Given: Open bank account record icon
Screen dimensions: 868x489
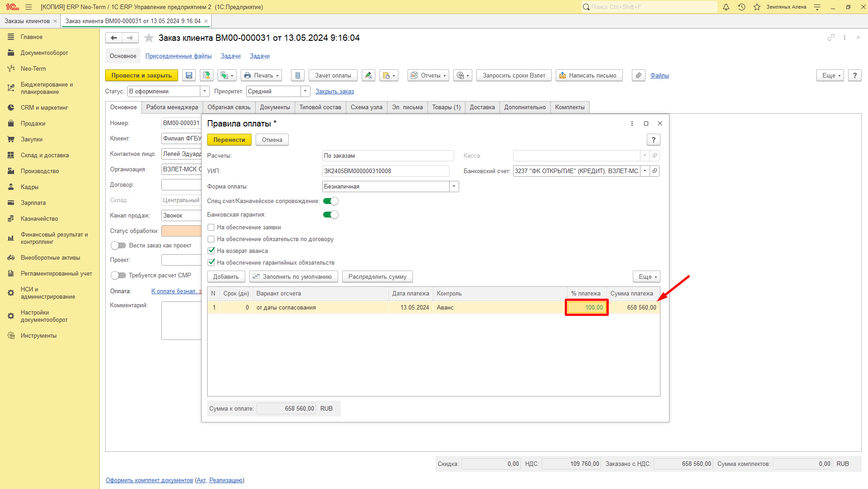Looking at the screenshot, I should pyautogui.click(x=655, y=171).
